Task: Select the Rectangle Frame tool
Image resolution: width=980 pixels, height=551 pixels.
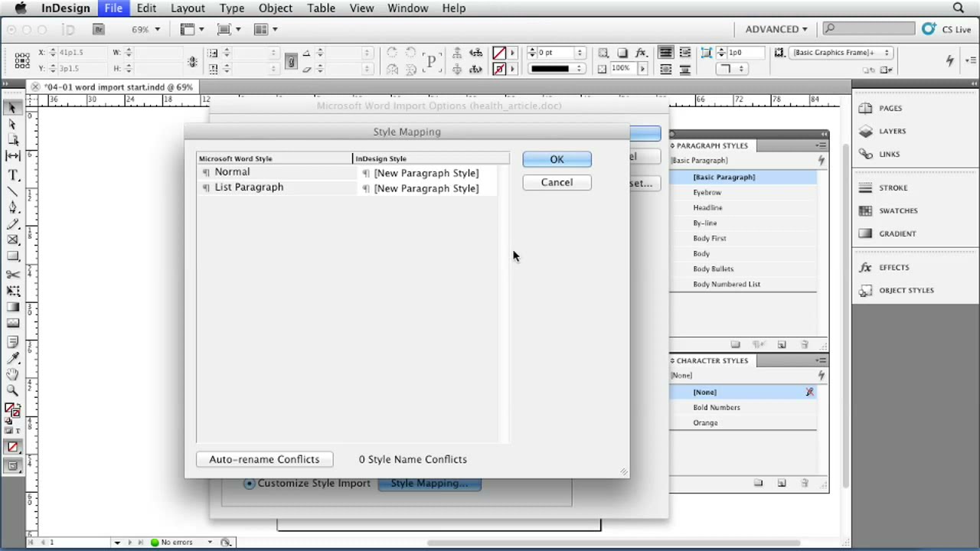Action: pos(13,240)
